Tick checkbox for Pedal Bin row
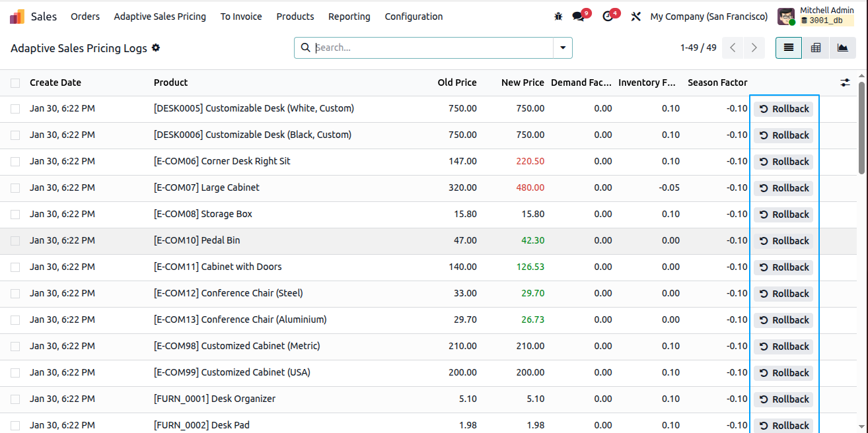The height and width of the screenshot is (433, 868). click(15, 241)
